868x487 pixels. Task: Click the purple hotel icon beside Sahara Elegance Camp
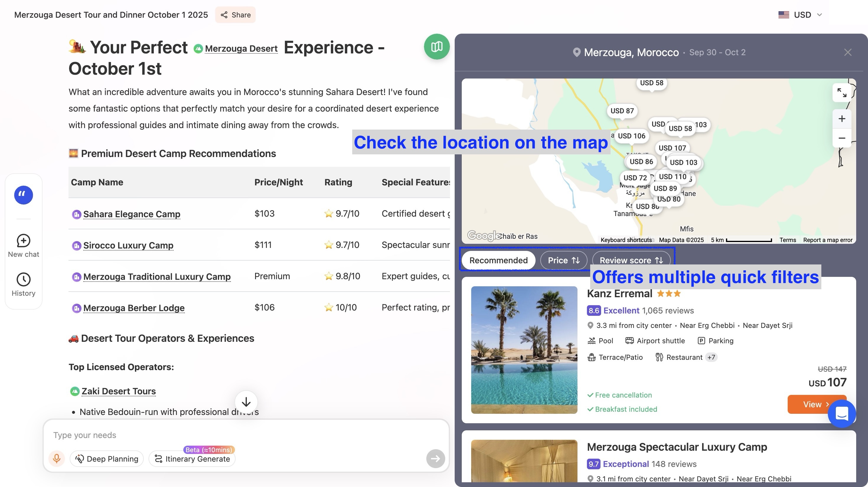pos(76,214)
